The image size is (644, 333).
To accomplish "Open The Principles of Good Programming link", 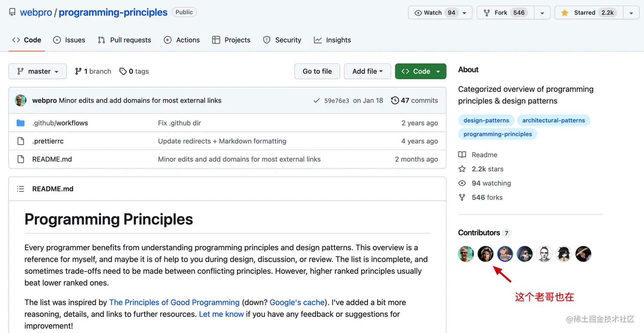I will [174, 302].
